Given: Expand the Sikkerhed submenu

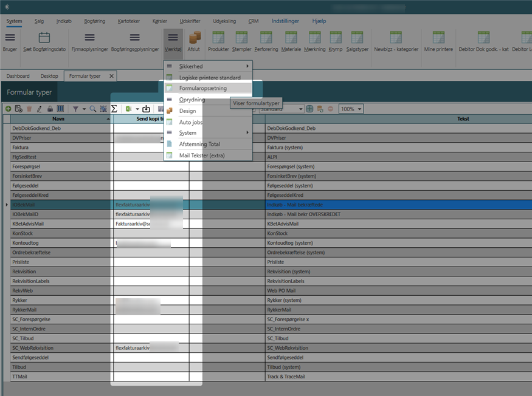Looking at the screenshot, I should click(x=208, y=66).
